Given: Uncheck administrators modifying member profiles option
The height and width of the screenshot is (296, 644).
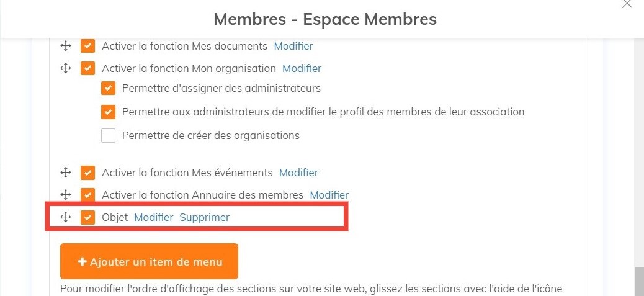Looking at the screenshot, I should coord(109,112).
